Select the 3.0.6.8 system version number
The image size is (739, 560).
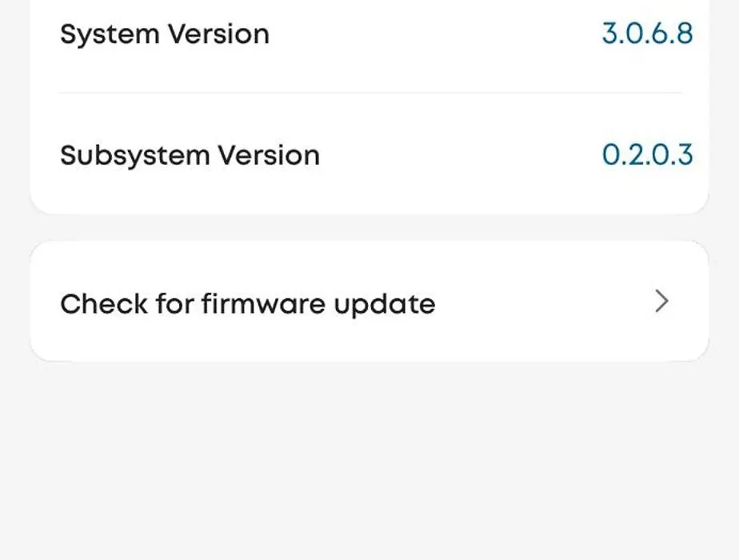click(x=647, y=34)
